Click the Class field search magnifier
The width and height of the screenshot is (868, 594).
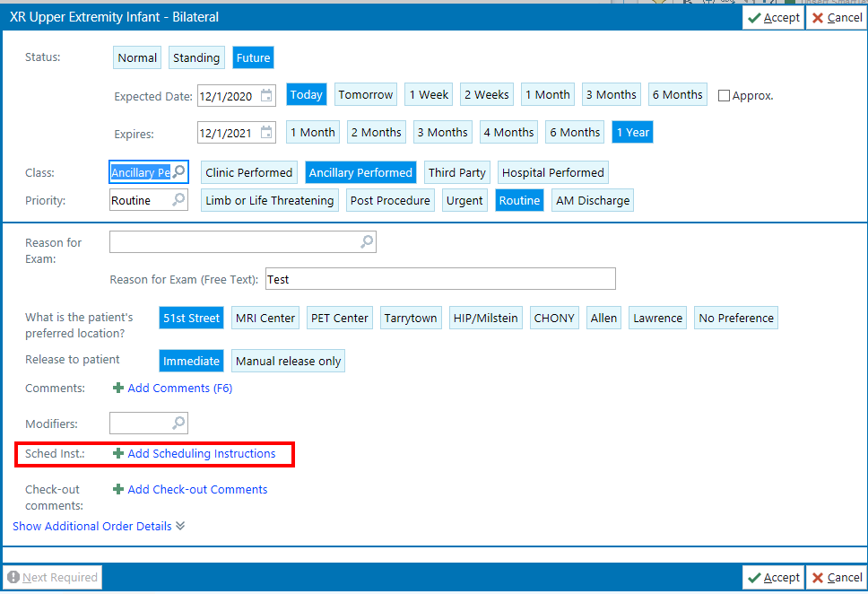point(178,171)
